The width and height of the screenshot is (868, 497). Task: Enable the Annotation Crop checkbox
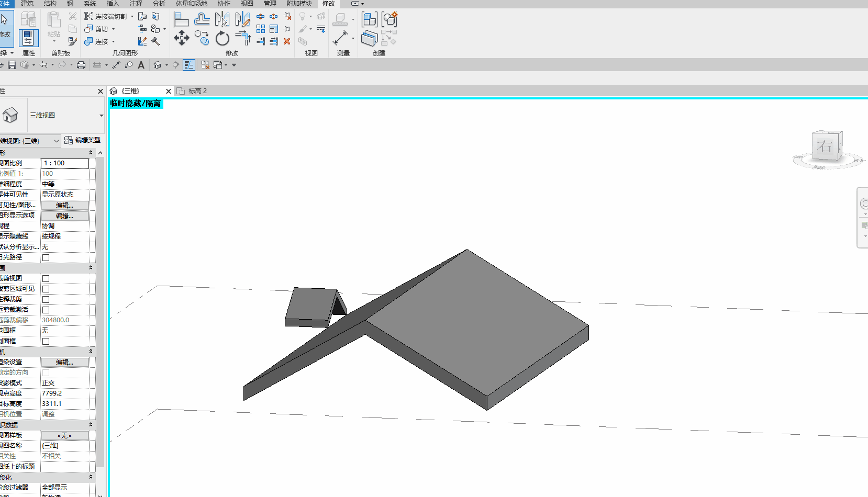click(46, 299)
